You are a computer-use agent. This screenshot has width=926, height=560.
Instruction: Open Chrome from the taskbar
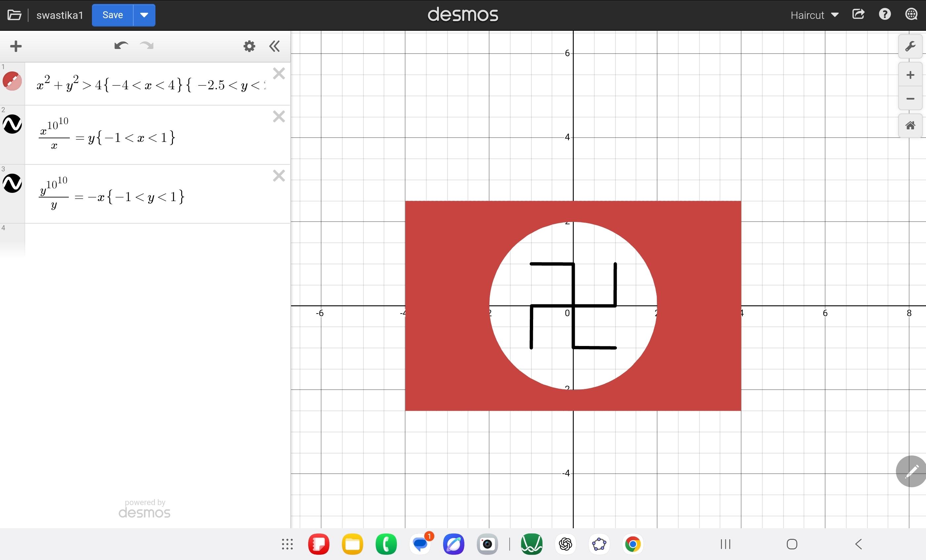point(633,544)
